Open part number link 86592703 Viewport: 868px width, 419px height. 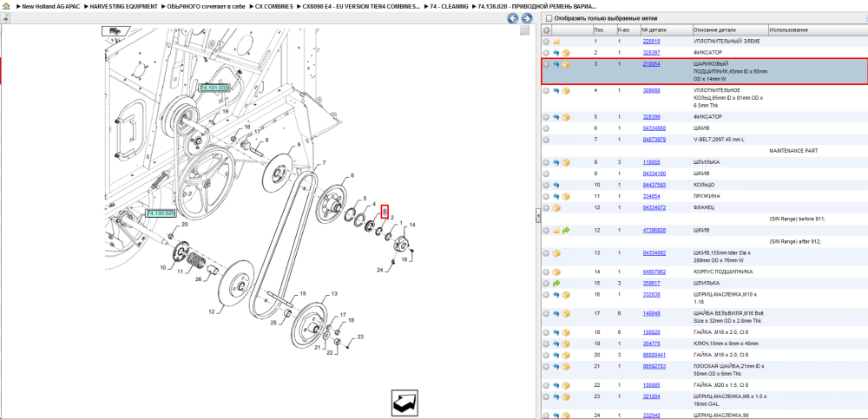click(654, 366)
